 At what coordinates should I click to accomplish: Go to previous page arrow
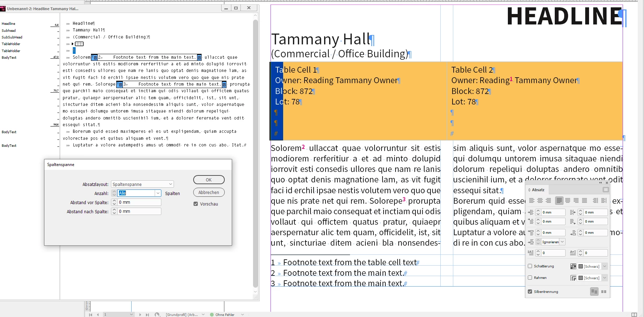98,315
